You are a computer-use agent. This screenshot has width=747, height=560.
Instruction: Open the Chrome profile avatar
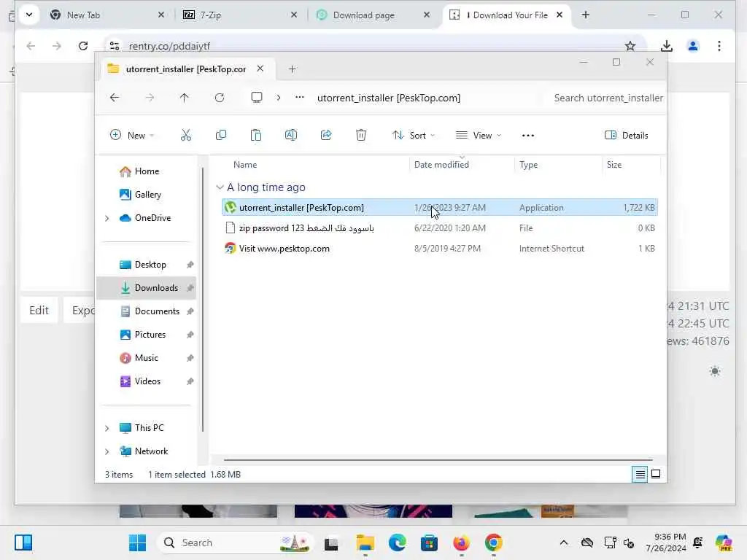693,46
